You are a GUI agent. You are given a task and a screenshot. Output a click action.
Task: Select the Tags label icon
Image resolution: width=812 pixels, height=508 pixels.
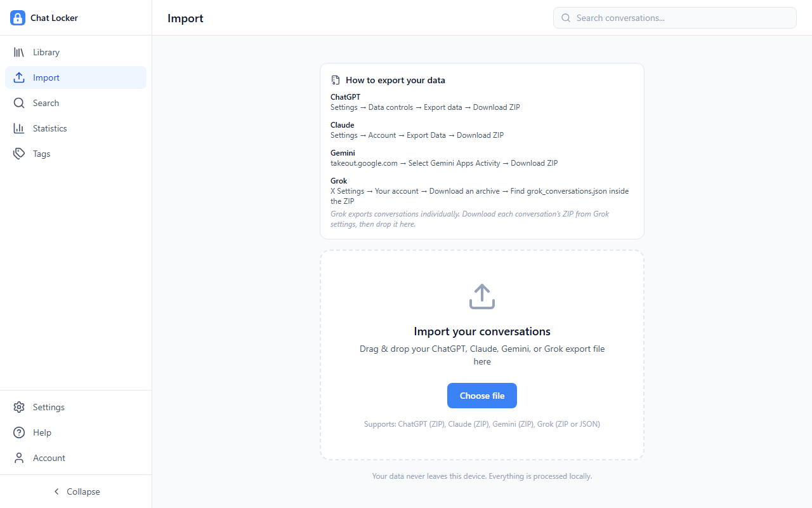pos(19,153)
